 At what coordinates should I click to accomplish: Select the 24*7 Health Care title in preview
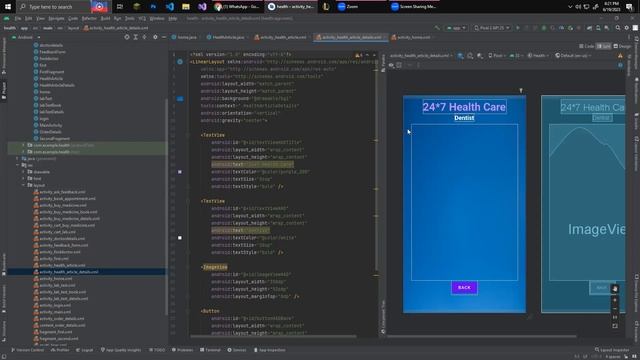click(x=464, y=107)
